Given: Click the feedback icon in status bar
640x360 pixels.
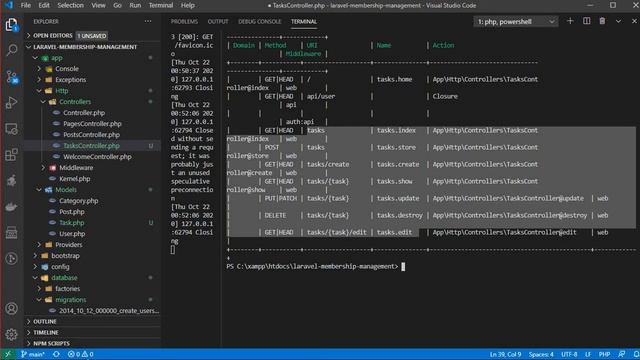Looking at the screenshot, I should (x=622, y=354).
